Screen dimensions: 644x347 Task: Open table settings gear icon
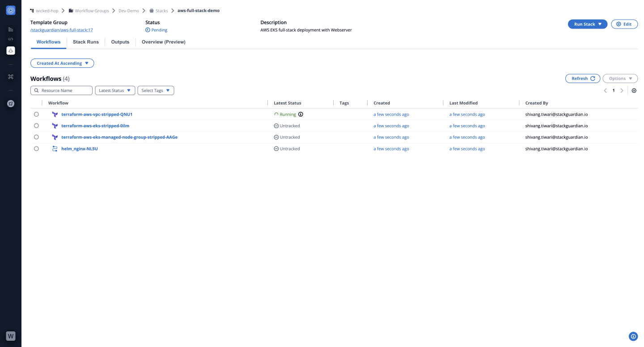pyautogui.click(x=634, y=91)
